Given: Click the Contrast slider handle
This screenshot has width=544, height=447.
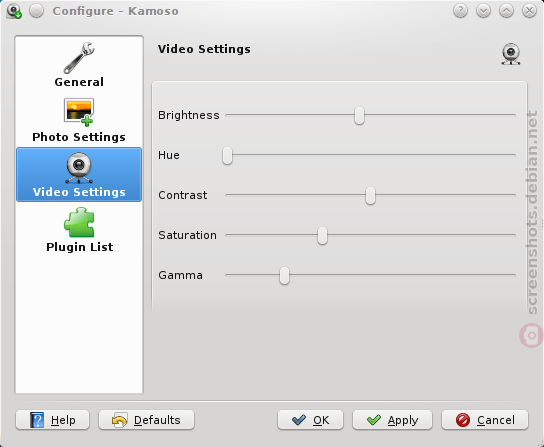Looking at the screenshot, I should click(370, 195).
